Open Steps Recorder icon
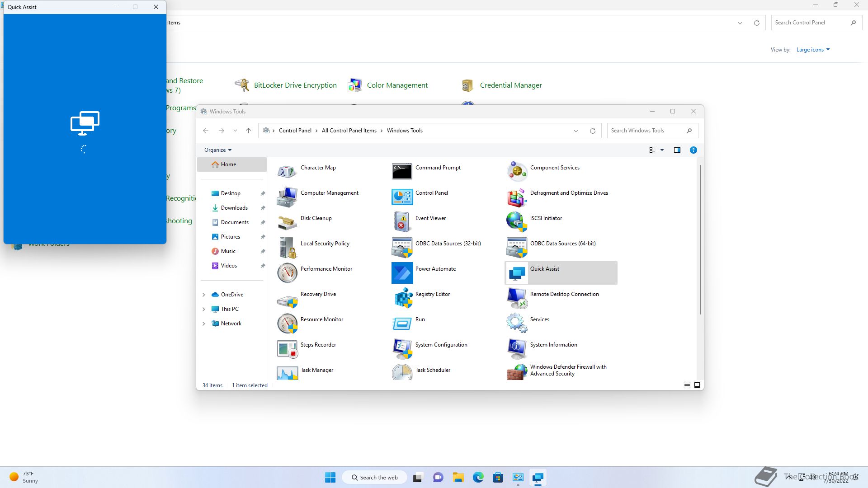The height and width of the screenshot is (488, 868). pos(287,349)
